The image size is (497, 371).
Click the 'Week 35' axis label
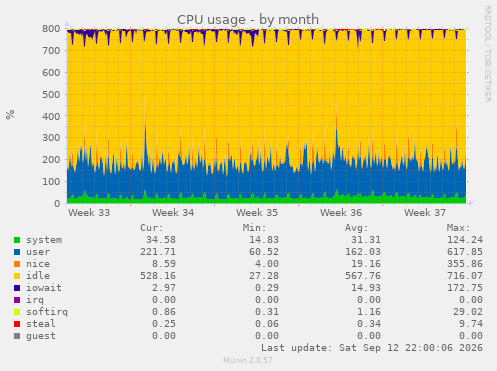click(257, 213)
